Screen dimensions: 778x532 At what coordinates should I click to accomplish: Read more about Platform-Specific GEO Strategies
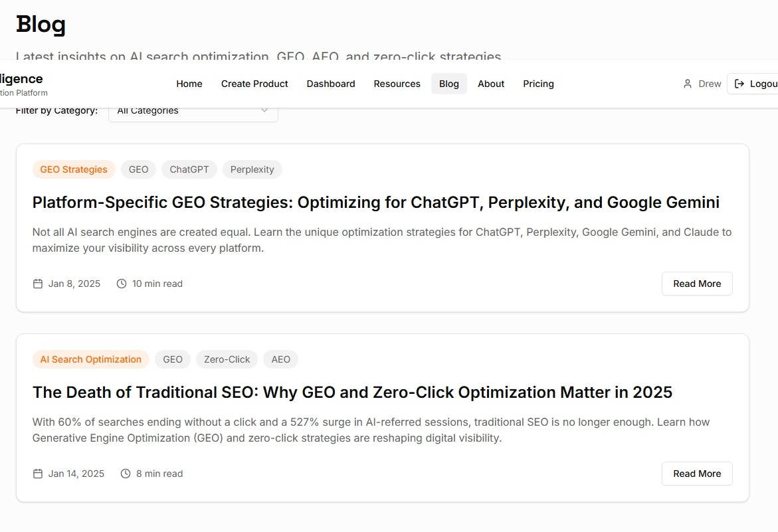697,284
